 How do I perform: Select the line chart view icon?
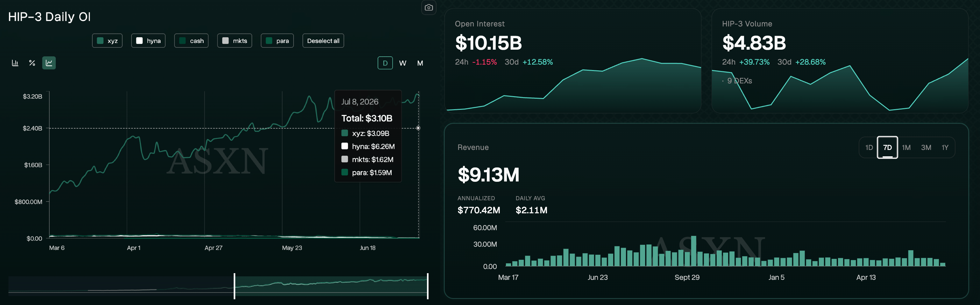49,63
